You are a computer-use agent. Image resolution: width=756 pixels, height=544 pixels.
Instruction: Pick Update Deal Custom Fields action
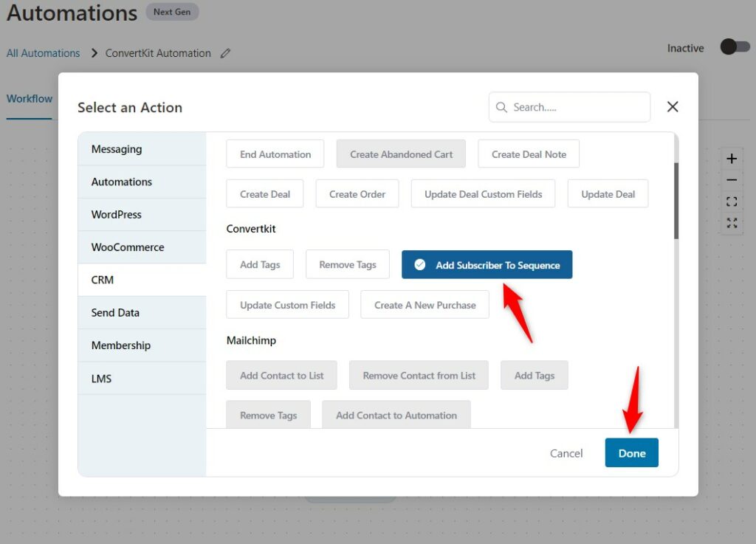point(483,194)
